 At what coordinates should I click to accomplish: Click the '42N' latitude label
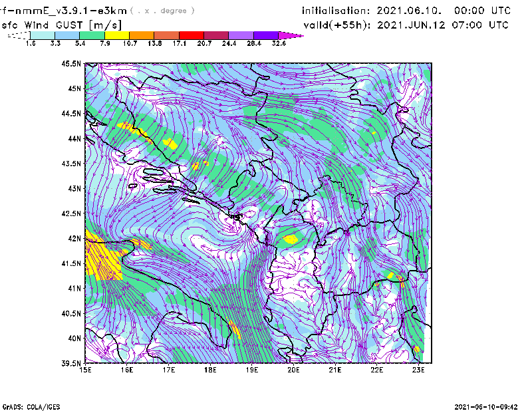(x=74, y=238)
